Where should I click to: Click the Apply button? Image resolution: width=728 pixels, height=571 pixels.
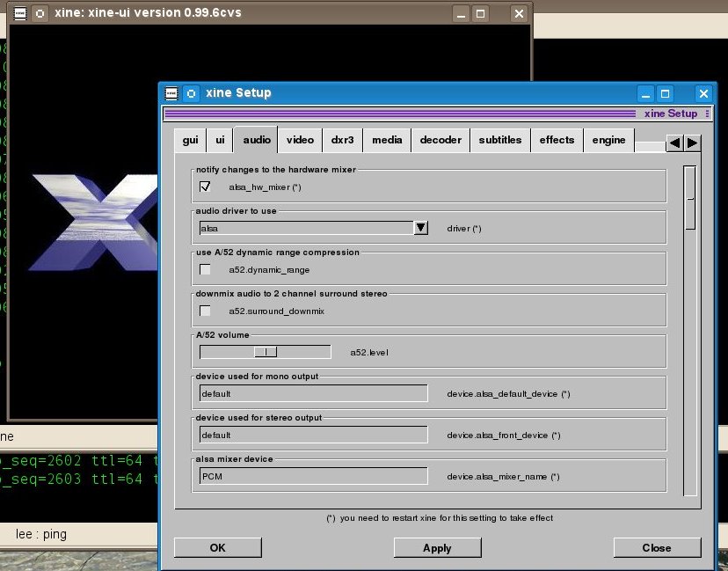pyautogui.click(x=437, y=548)
